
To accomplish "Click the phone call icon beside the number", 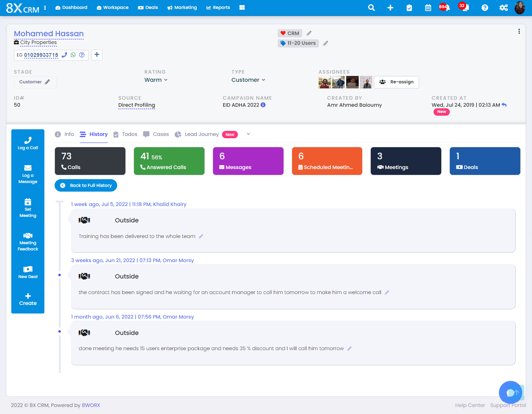I will 65,55.
